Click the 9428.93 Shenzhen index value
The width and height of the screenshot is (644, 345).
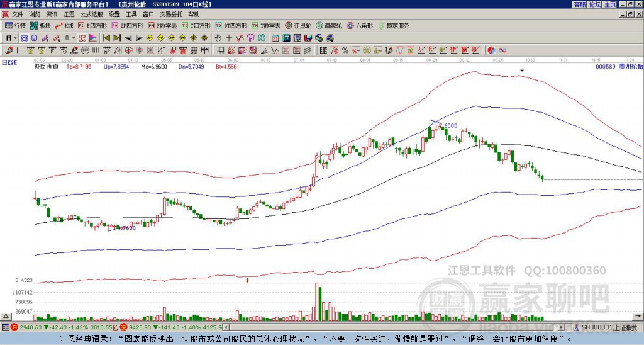(141, 327)
